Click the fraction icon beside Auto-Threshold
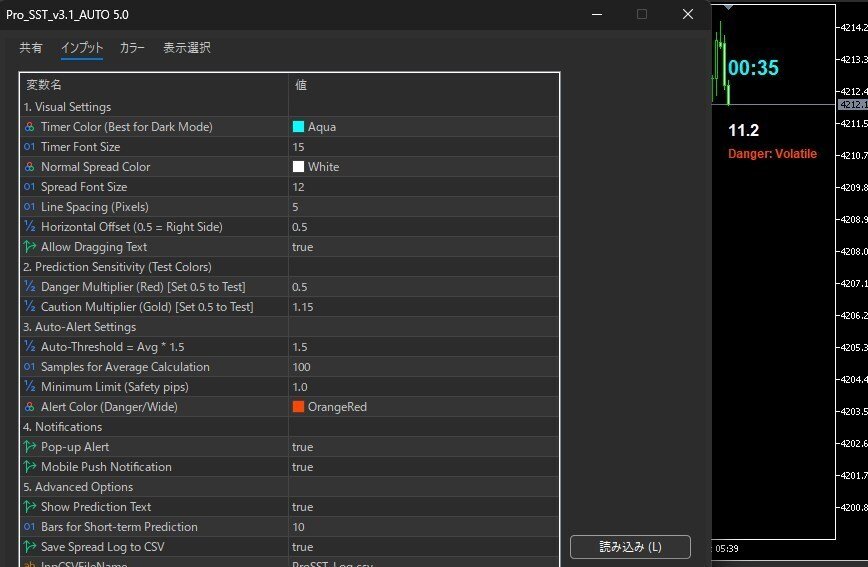Viewport: 868px width, 567px height. pyautogui.click(x=29, y=347)
